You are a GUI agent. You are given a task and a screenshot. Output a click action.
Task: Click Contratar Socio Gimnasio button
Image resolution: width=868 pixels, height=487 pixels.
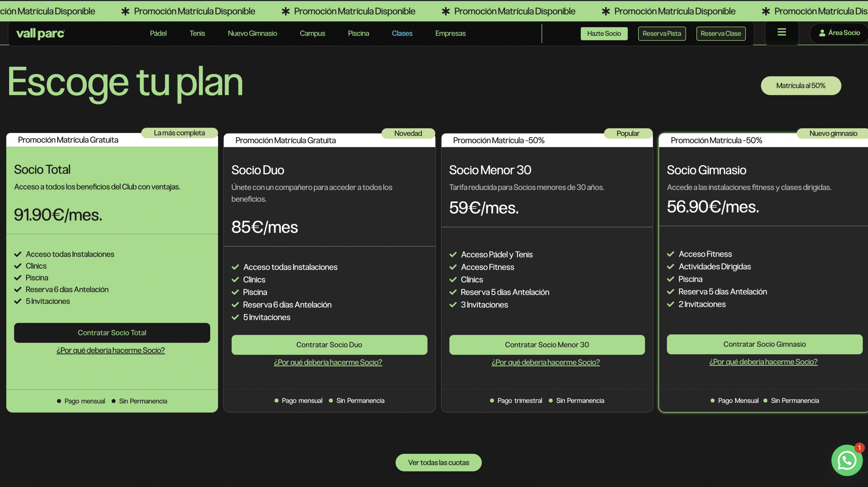pyautogui.click(x=764, y=344)
